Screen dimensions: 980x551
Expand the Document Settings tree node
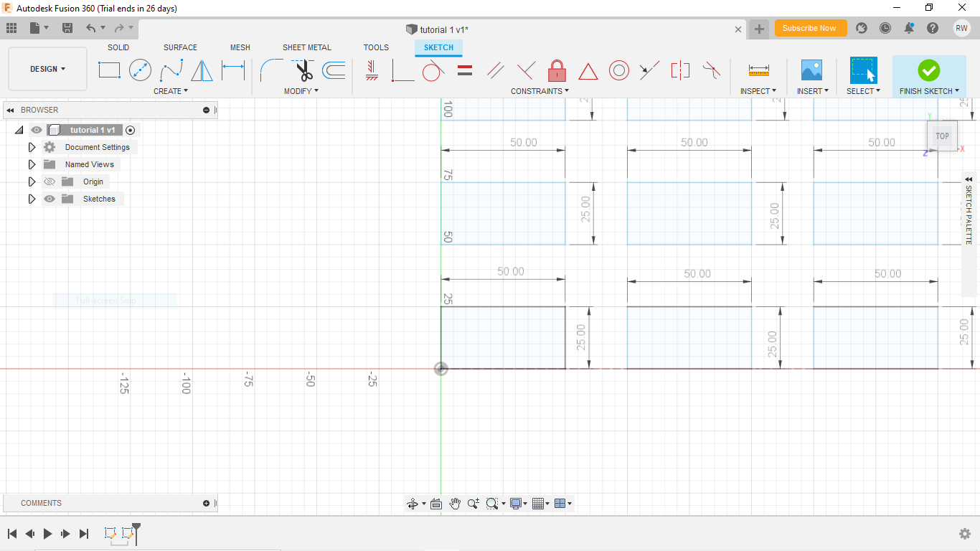coord(32,147)
